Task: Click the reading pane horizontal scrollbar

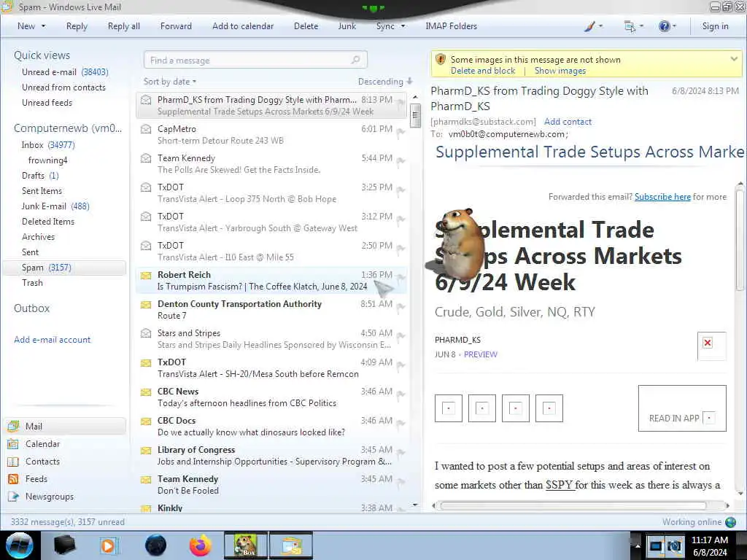Action: [573, 506]
